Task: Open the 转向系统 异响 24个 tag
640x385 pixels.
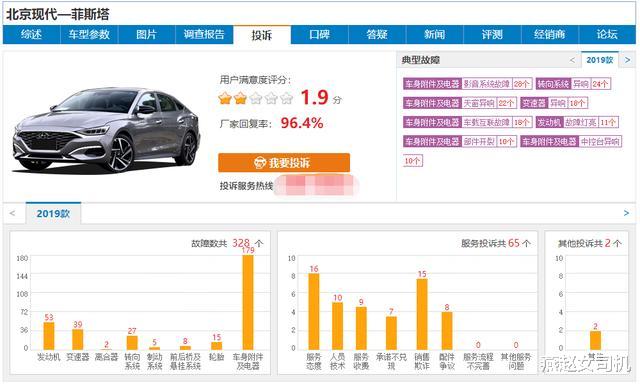Action: (573, 84)
